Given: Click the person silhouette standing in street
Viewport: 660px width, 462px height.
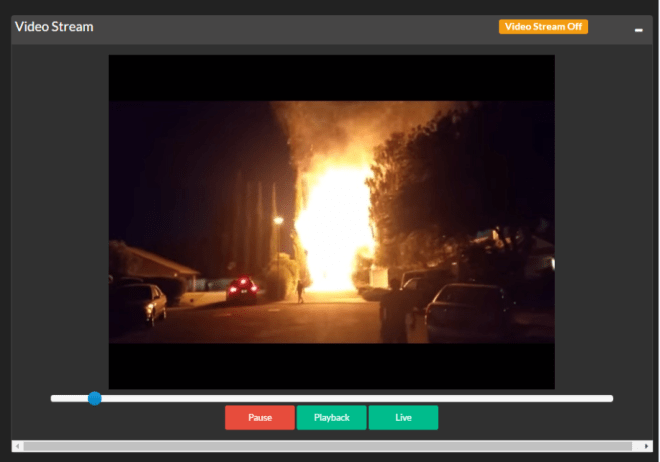Looking at the screenshot, I should click(298, 290).
